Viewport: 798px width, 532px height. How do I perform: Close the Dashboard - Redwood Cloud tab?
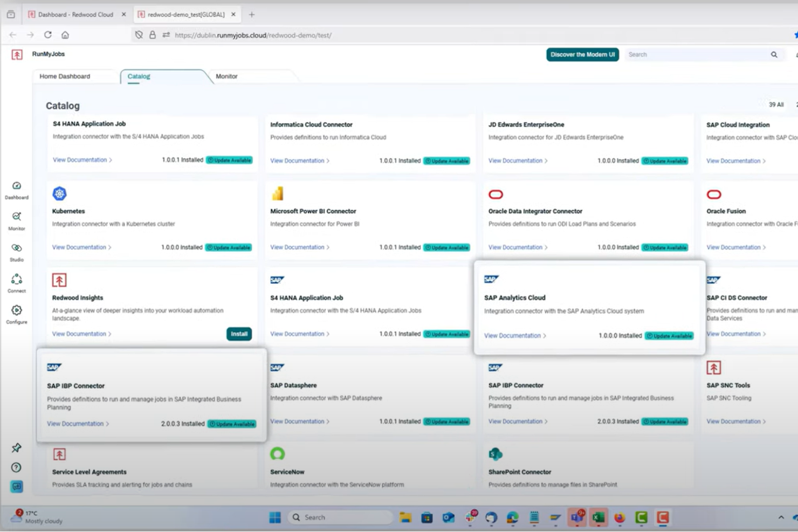point(123,15)
